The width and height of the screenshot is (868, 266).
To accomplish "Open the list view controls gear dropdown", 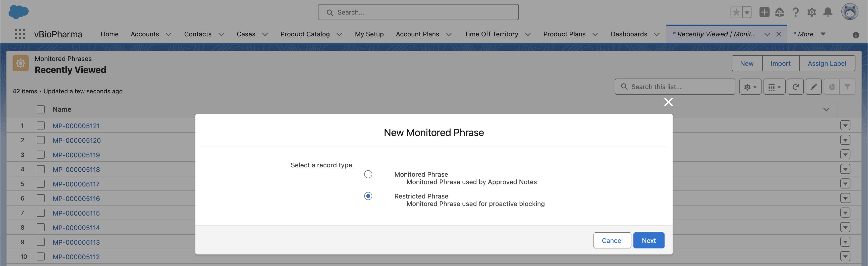I will [x=750, y=87].
